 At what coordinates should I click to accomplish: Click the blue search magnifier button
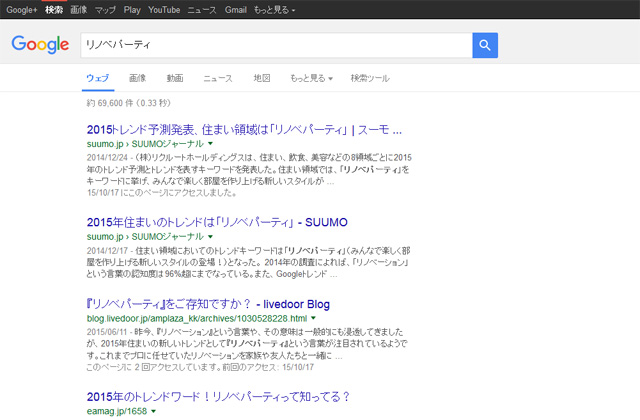pyautogui.click(x=484, y=45)
